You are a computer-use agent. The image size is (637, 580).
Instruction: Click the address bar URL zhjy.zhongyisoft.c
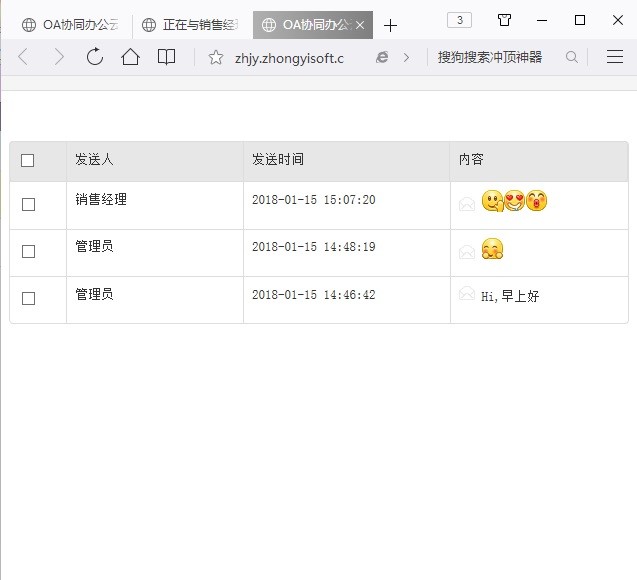coord(289,58)
